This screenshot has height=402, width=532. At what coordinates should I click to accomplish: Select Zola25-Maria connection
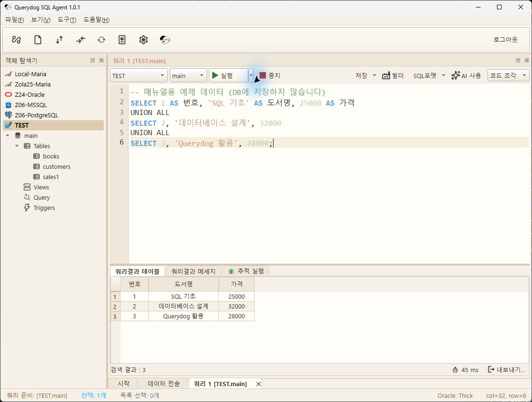tap(33, 84)
